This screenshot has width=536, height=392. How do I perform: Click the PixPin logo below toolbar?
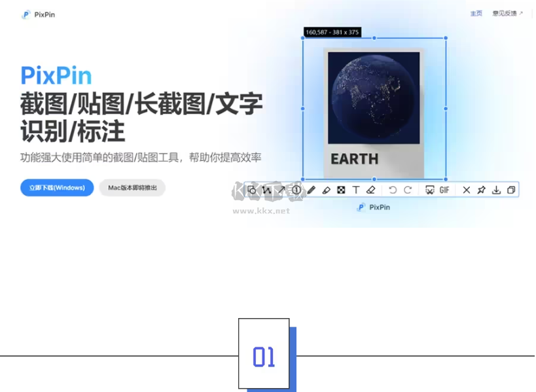coord(373,207)
